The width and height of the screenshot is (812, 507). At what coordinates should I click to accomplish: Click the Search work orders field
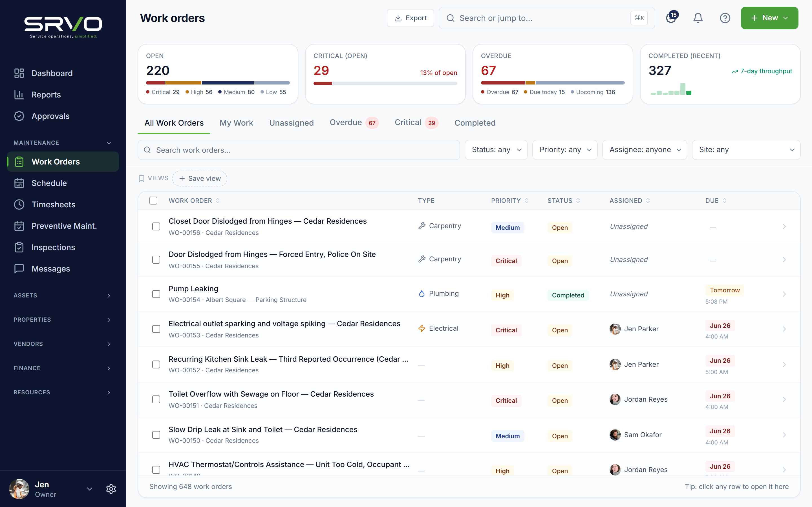point(299,150)
